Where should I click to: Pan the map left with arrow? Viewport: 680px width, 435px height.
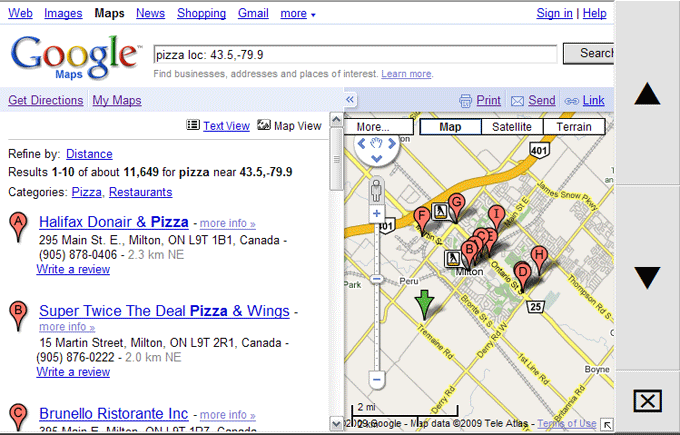pos(361,144)
